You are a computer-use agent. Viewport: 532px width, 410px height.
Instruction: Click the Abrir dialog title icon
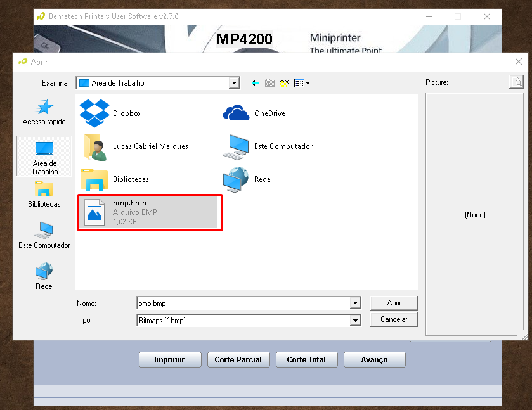(23, 61)
